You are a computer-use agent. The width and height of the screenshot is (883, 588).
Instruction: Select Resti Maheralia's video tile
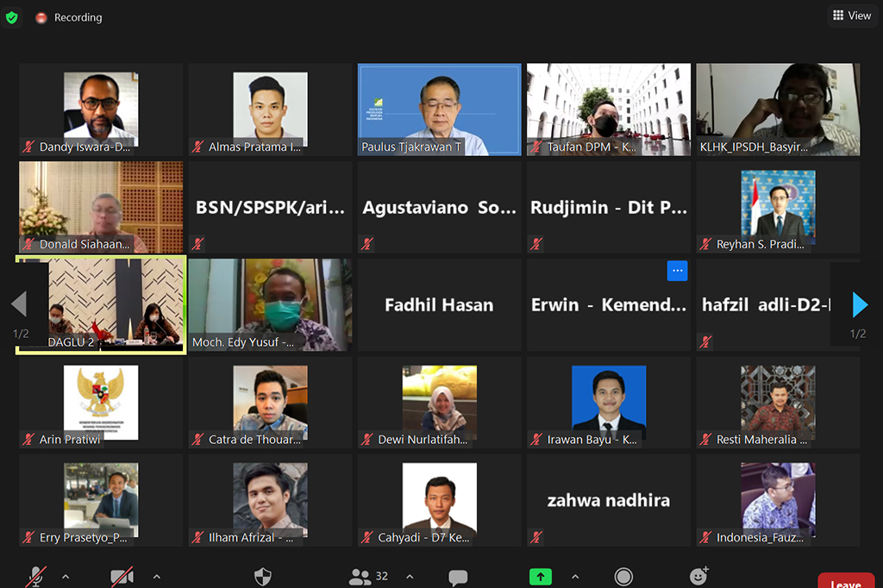pyautogui.click(x=779, y=402)
